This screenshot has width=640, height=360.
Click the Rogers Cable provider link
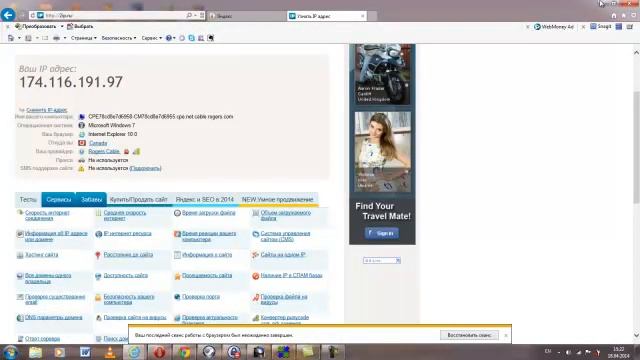coord(104,151)
